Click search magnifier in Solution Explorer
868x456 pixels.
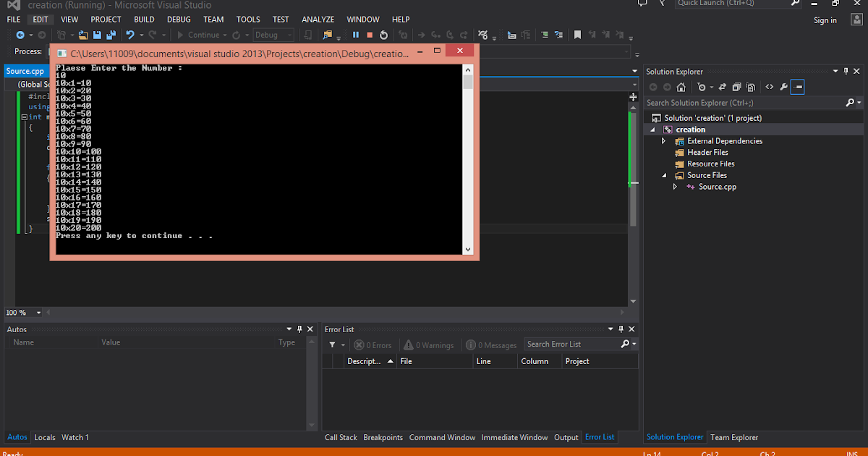851,103
